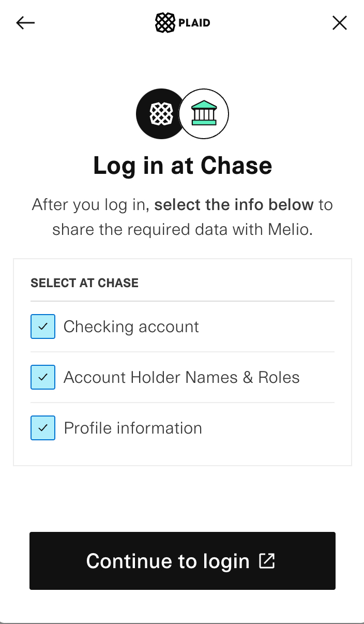Click the black Plaid circle icon
Viewport: 364px width, 624px height.
161,113
